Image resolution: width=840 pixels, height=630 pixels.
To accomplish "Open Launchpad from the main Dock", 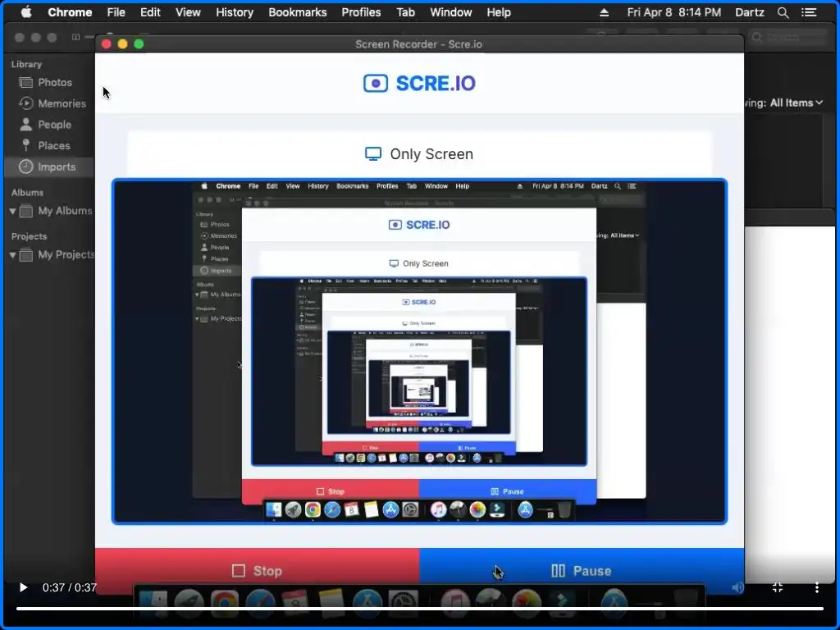I will [189, 603].
